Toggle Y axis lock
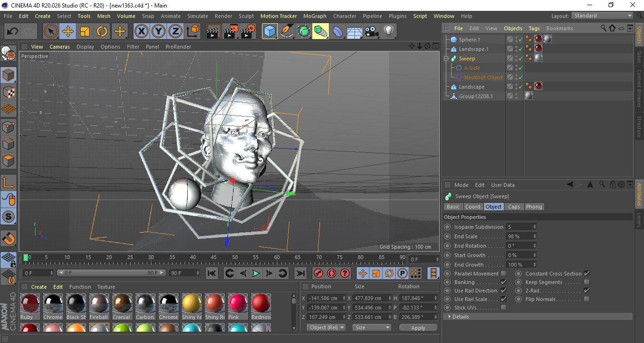 pyautogui.click(x=159, y=32)
